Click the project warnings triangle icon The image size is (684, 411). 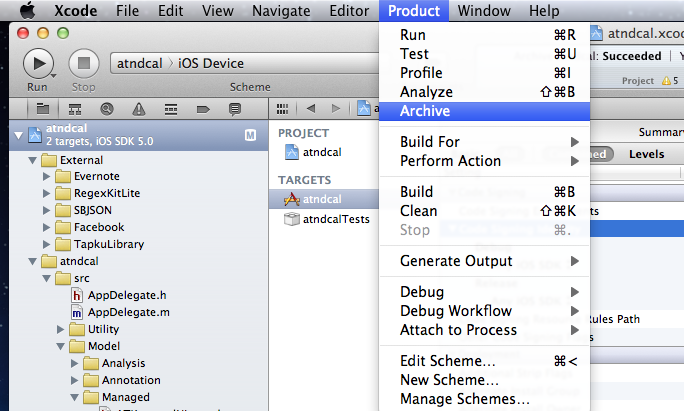[x=666, y=81]
